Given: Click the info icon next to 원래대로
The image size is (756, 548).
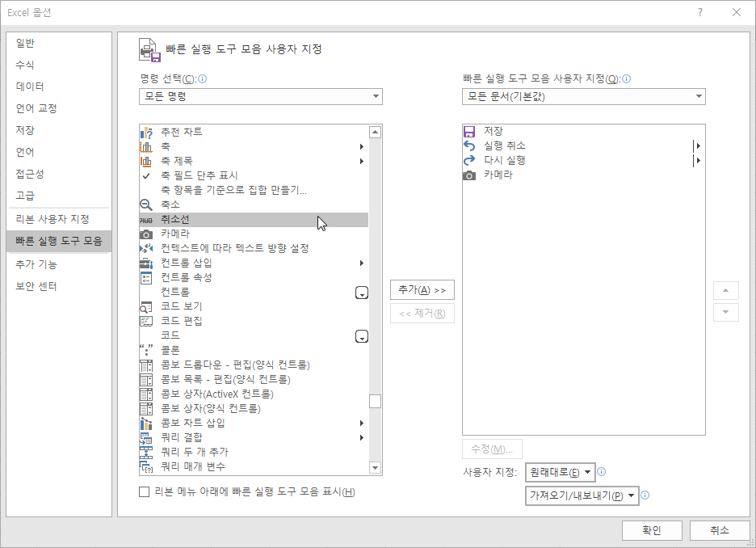Looking at the screenshot, I should [601, 472].
